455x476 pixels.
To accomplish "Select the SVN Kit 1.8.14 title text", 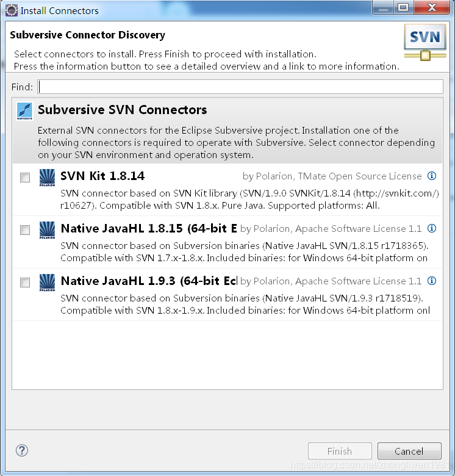I will point(102,176).
